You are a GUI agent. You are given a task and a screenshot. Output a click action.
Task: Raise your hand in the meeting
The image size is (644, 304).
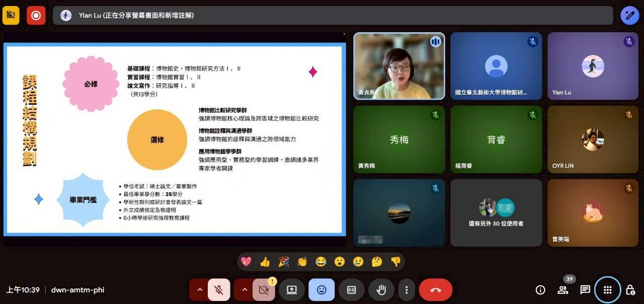point(381,289)
